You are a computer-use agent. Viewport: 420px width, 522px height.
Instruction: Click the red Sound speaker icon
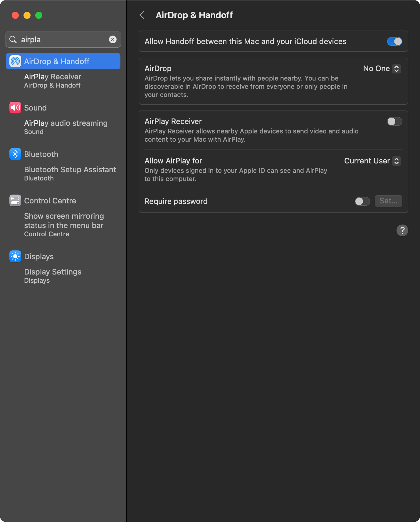15,108
